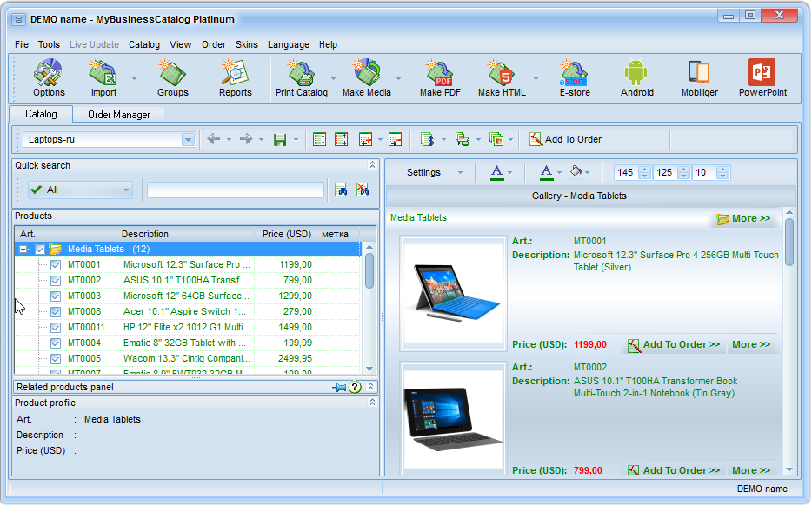Screen dimensions: 812x506
Task: Open the All search filter dropdown
Action: pos(126,190)
